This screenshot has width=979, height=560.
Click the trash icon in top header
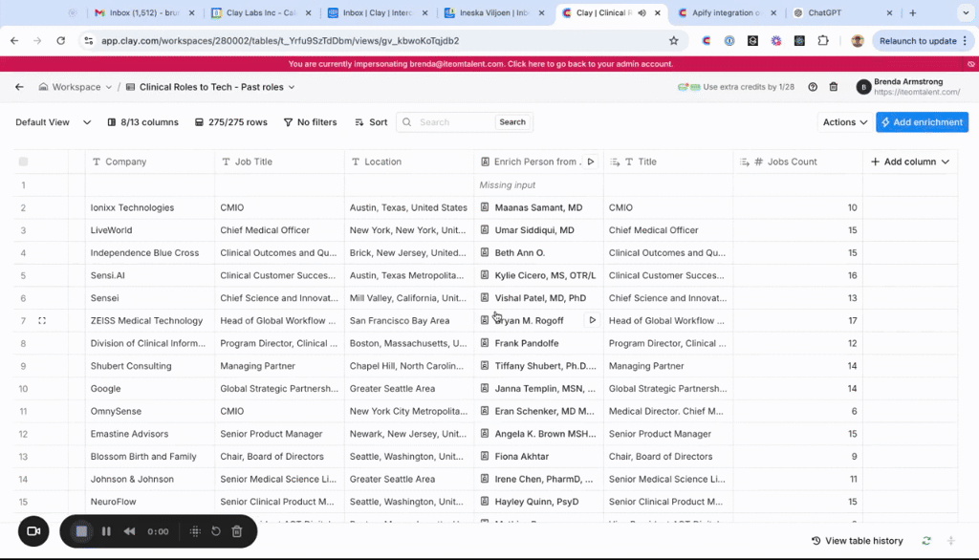pyautogui.click(x=834, y=87)
